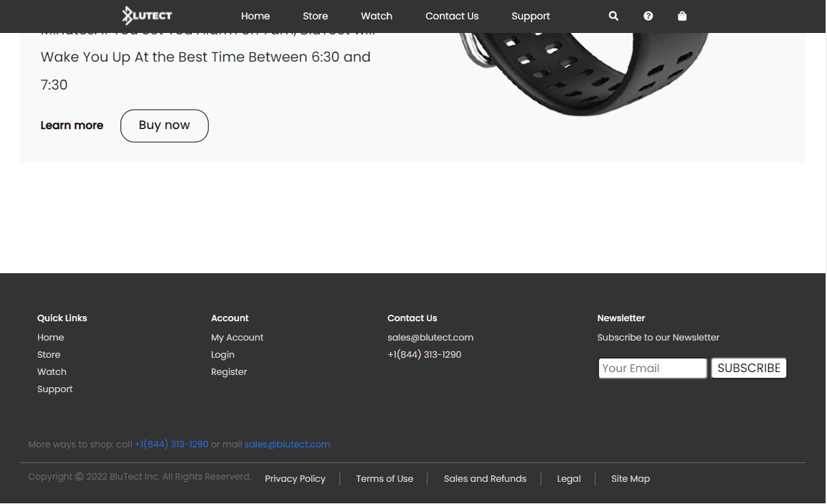View the Terms of Use page
Screen dimensions: 827x504
pyautogui.click(x=384, y=479)
